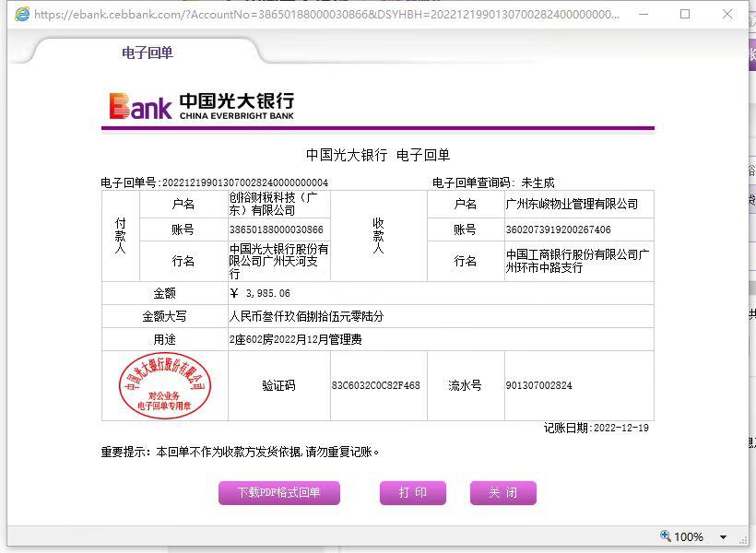The height and width of the screenshot is (553, 756).
Task: Click the payee name 广州东峻物业管理有限公司
Action: (x=572, y=204)
